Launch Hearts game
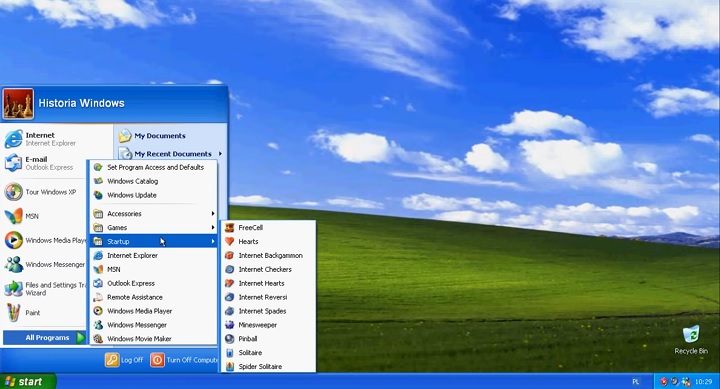Image resolution: width=720 pixels, height=389 pixels. pyautogui.click(x=268, y=241)
